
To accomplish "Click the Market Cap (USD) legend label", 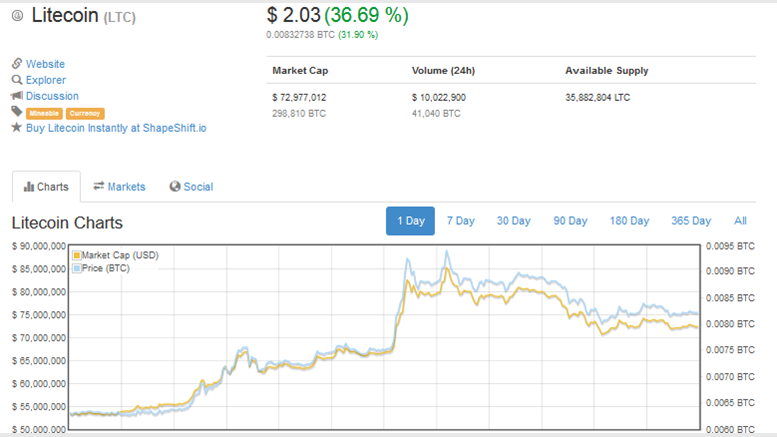I will click(120, 255).
